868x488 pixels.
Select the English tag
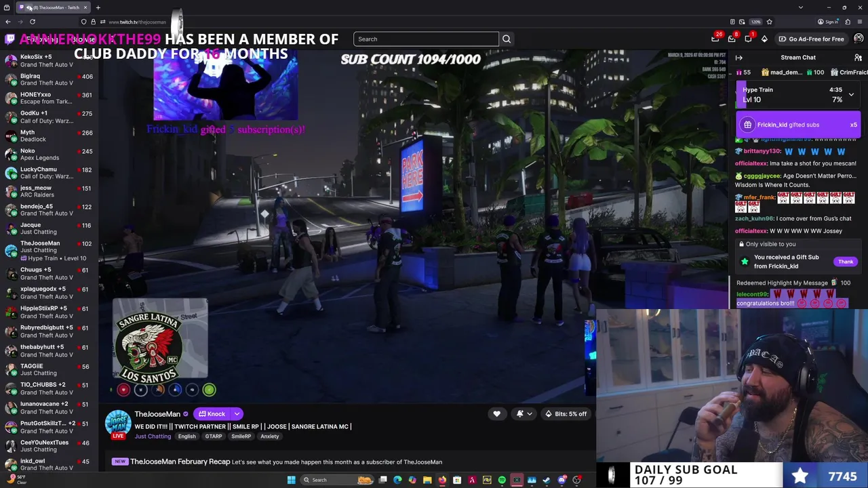coord(186,436)
